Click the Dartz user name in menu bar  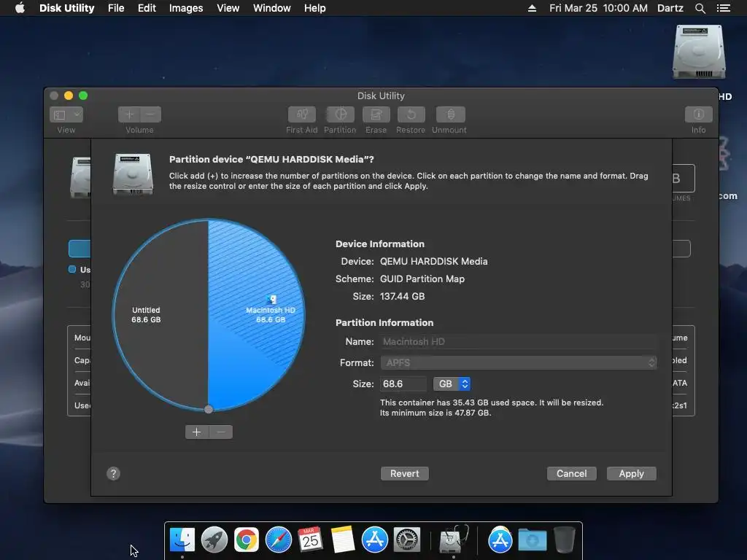click(670, 8)
